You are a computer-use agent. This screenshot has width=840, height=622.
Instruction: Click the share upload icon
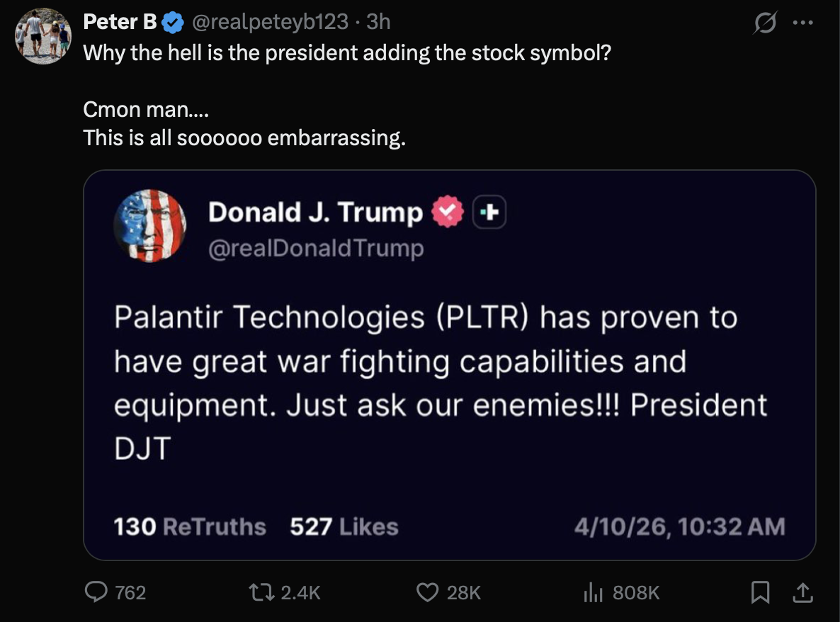[x=802, y=592]
